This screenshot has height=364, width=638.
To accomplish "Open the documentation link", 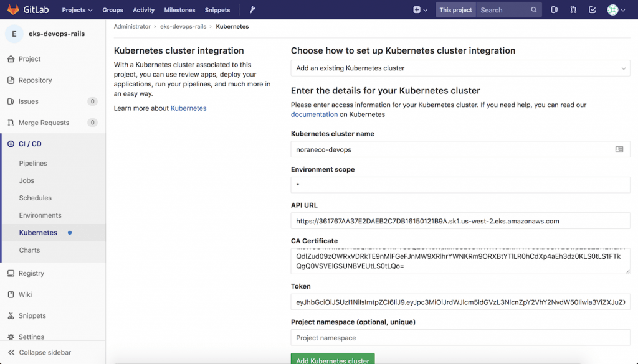I will (x=314, y=114).
